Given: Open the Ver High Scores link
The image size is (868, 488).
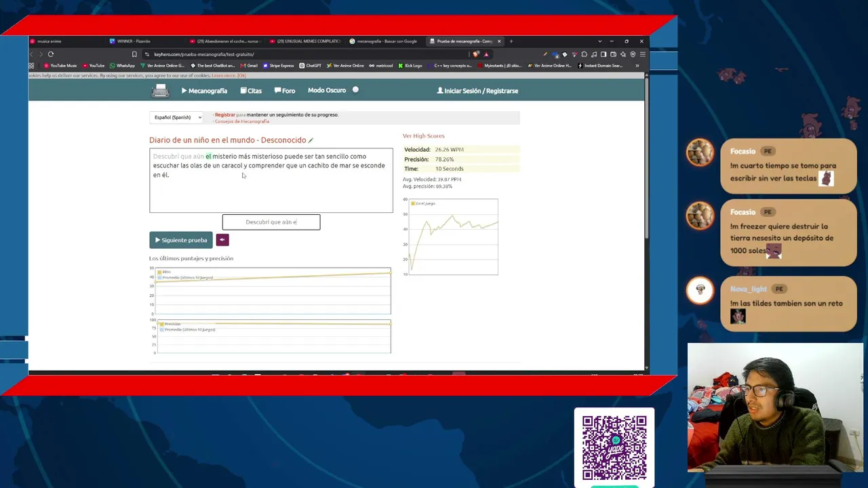Looking at the screenshot, I should point(424,136).
